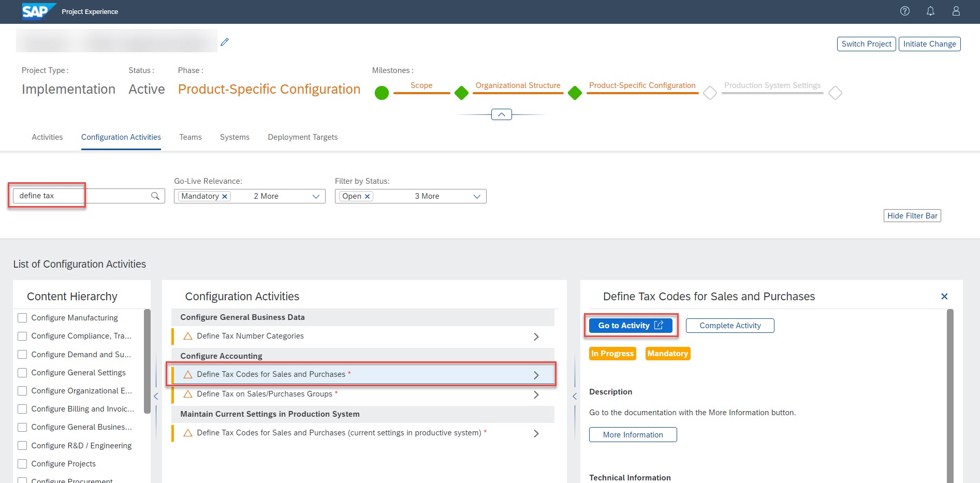Click Project Experience title in header

click(90, 11)
